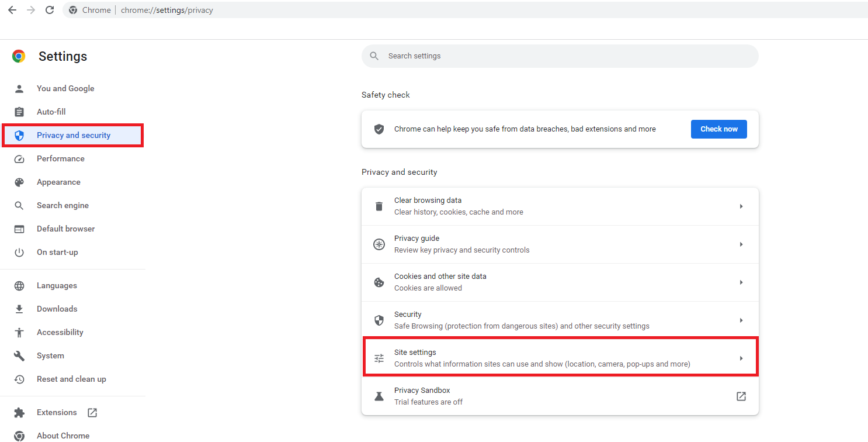Expand Cookies and other site data arrow
868x442 pixels.
(741, 282)
